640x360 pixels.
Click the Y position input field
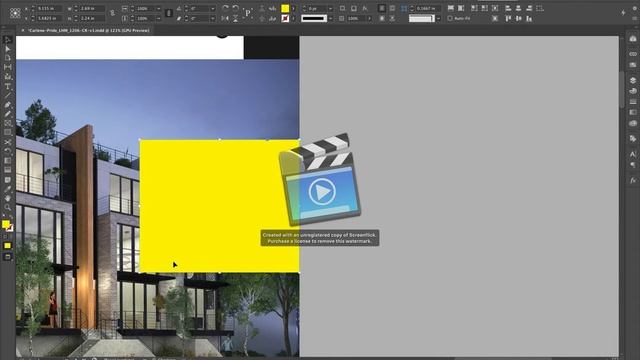pyautogui.click(x=50, y=18)
